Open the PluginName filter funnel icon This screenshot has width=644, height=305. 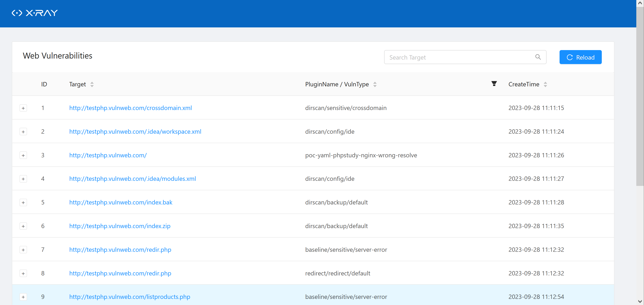[494, 84]
